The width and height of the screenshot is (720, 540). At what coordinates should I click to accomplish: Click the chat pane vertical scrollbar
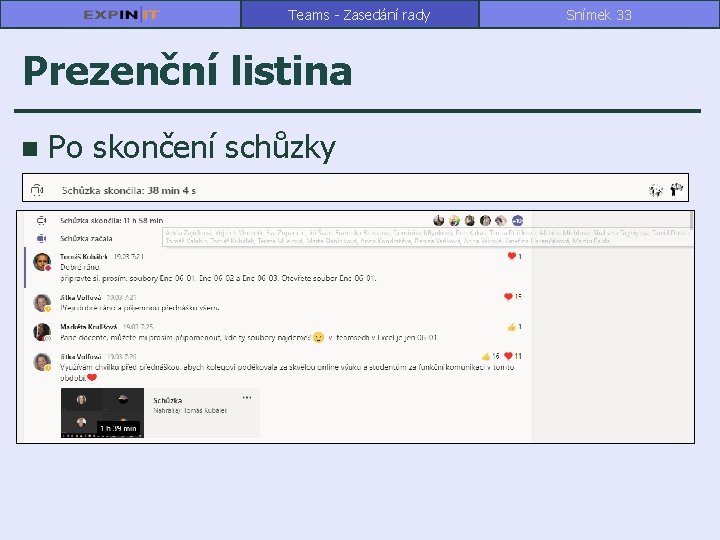(x=692, y=220)
